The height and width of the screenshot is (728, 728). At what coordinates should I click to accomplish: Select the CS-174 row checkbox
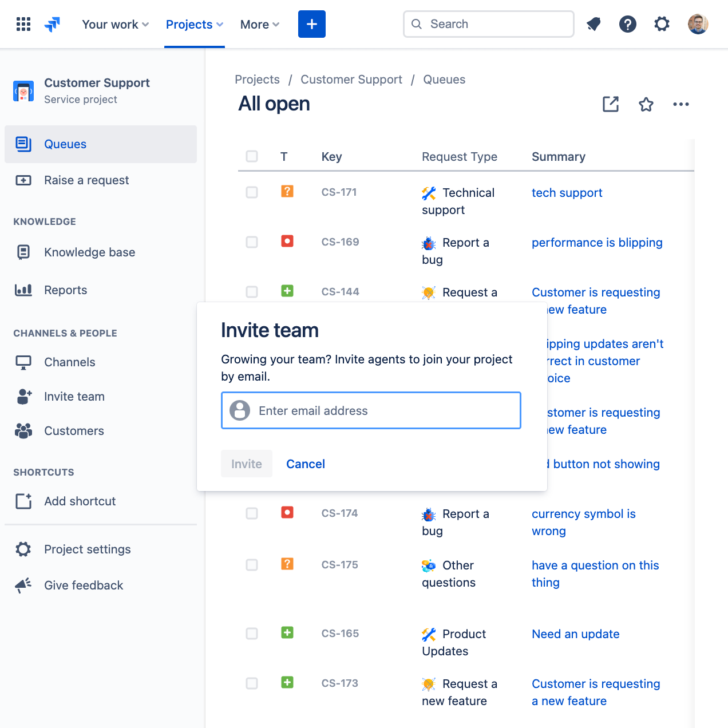pyautogui.click(x=252, y=513)
